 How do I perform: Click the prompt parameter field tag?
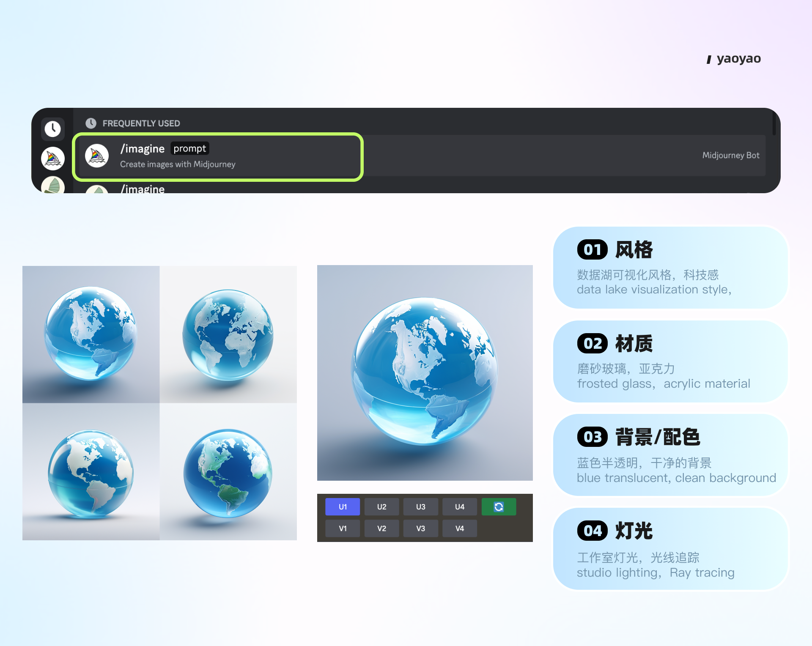[189, 148]
